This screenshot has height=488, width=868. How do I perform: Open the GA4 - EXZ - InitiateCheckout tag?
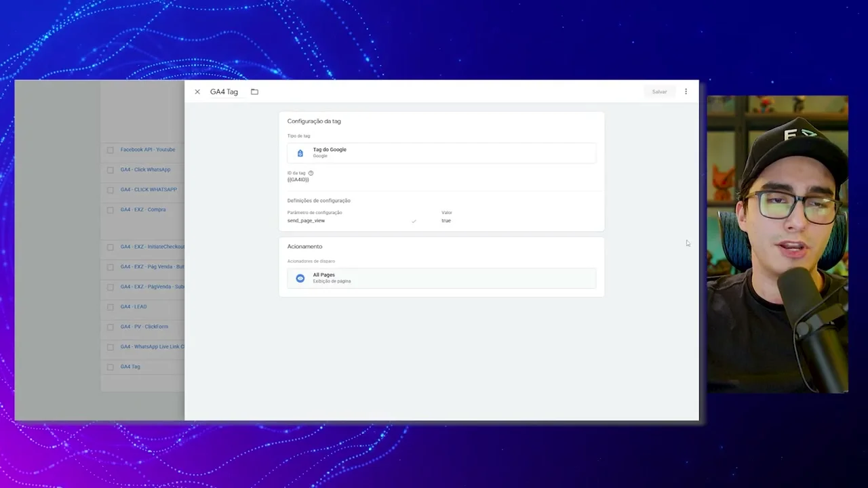(153, 247)
